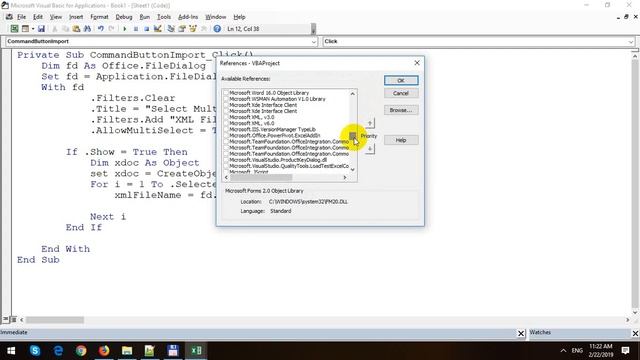Check Microsoft.VisualStudio.ProductKeyDialog.dll reference
This screenshot has width=640, height=360.
[x=226, y=160]
